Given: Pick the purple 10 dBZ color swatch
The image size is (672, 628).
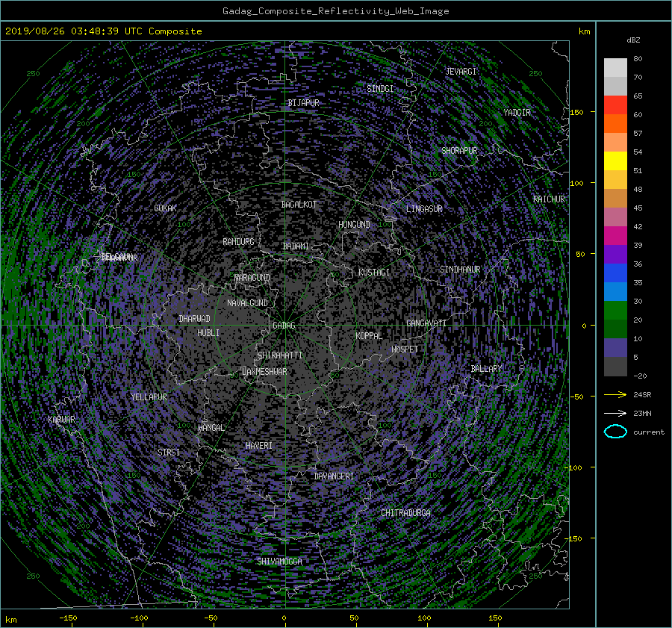Looking at the screenshot, I should [615, 347].
